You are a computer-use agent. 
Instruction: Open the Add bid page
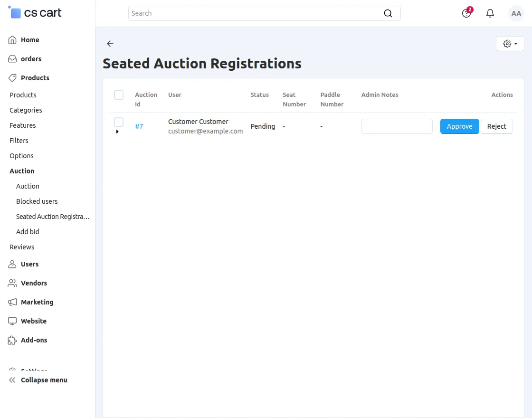[28, 232]
